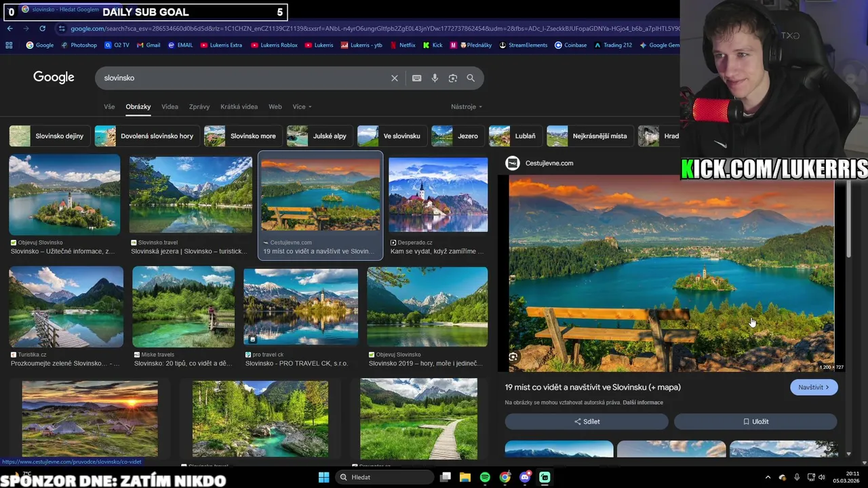Open the Windows Start menu
Viewport: 868px width, 488px height.
(x=323, y=477)
